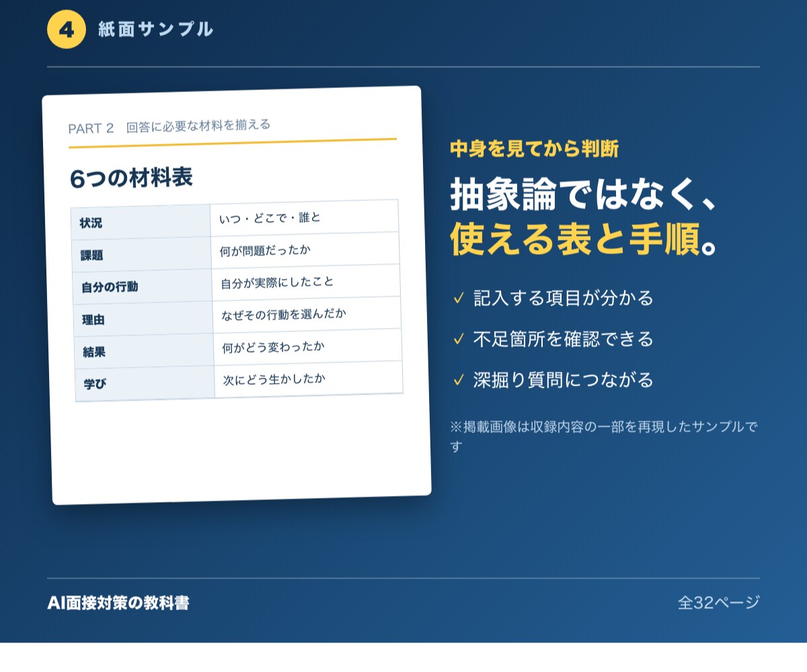This screenshot has width=807, height=672.
Task: Click checkmark beside 深掘り質問につながる
Action: 459,380
